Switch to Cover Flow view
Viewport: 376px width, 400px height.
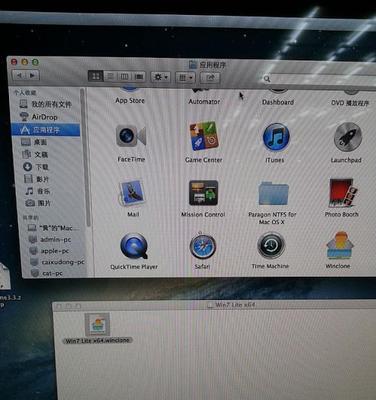139,77
